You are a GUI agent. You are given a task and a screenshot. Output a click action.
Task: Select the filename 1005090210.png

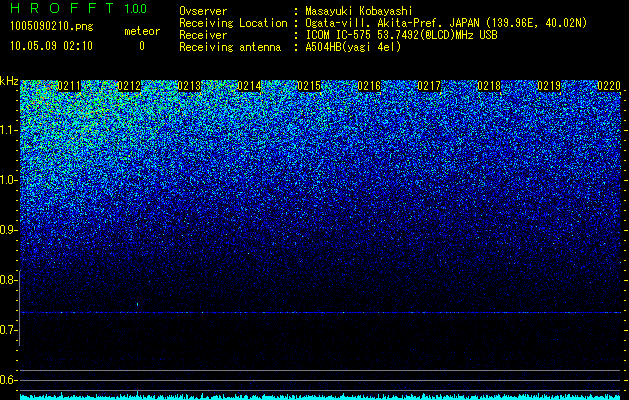click(52, 26)
